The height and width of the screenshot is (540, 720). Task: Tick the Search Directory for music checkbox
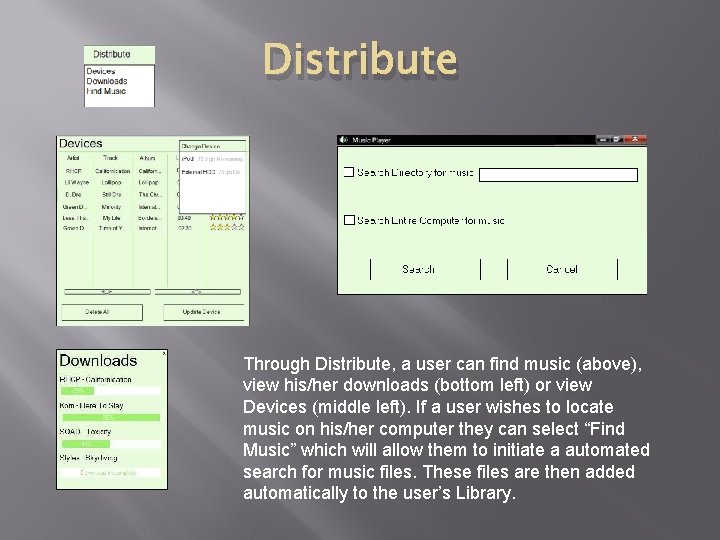coord(349,172)
